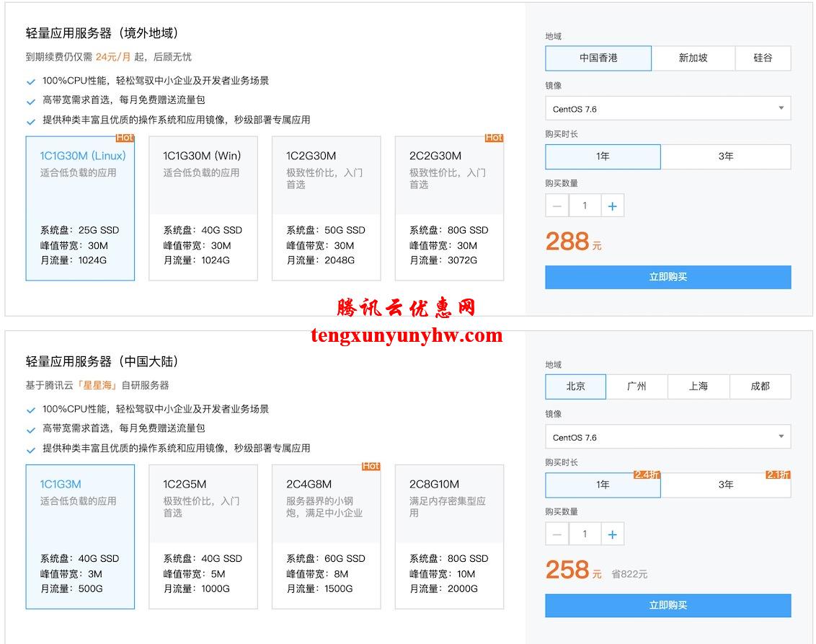Image resolution: width=816 pixels, height=644 pixels.
Task: Select 广州 region
Action: (637, 387)
